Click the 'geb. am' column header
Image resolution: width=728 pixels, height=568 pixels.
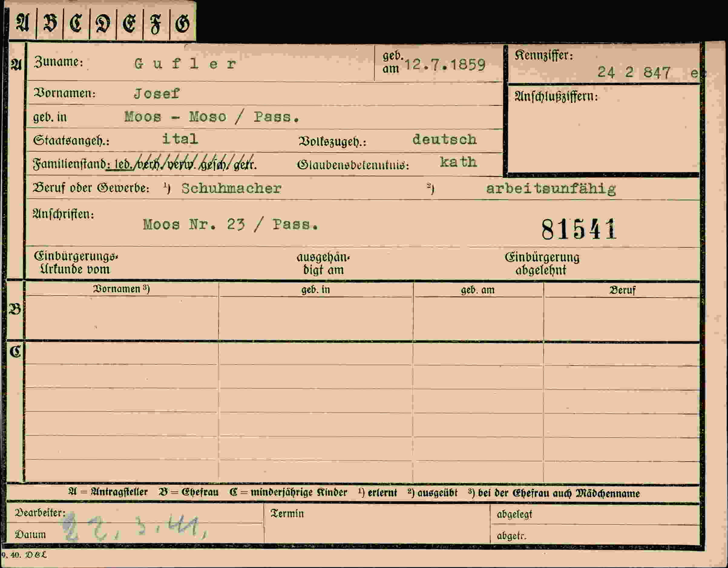click(x=478, y=290)
